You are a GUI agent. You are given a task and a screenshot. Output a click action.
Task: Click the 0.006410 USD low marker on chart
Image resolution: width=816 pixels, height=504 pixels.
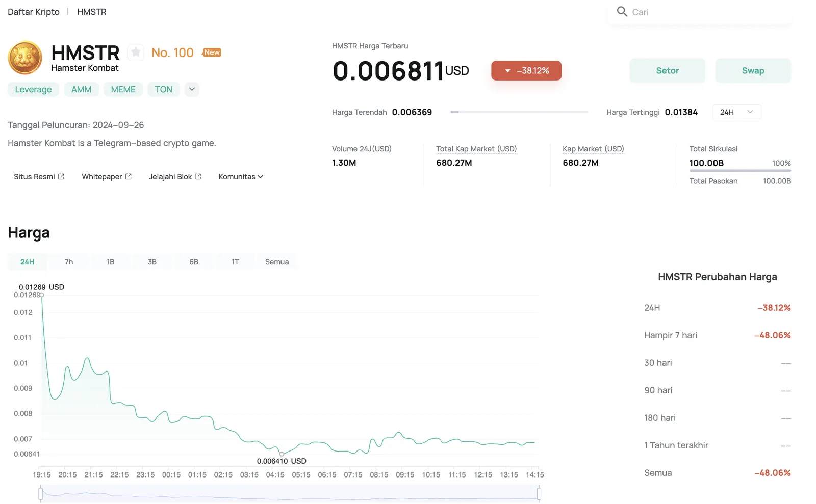click(282, 454)
